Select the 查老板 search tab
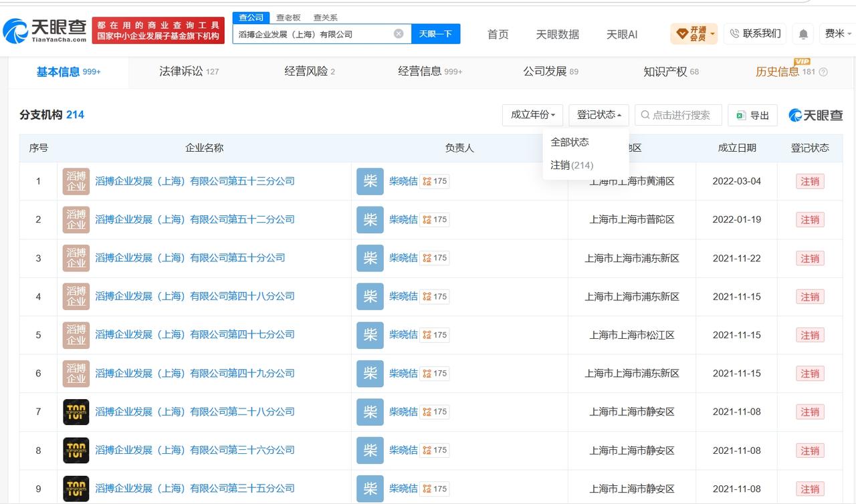The height and width of the screenshot is (504, 856). pos(288,17)
